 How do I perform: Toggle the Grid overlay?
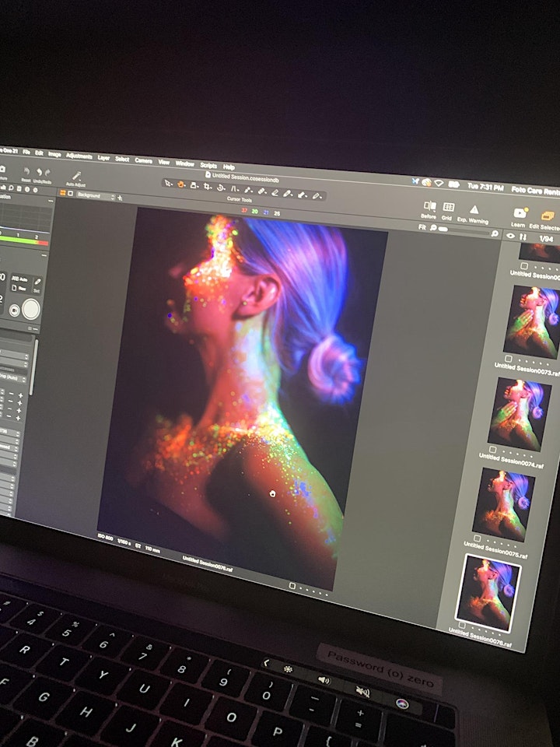tap(448, 207)
